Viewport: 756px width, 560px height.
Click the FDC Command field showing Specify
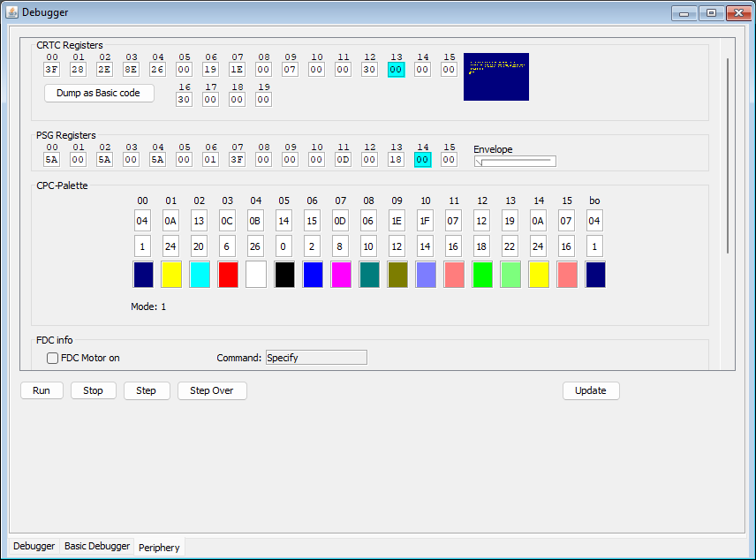pyautogui.click(x=316, y=358)
